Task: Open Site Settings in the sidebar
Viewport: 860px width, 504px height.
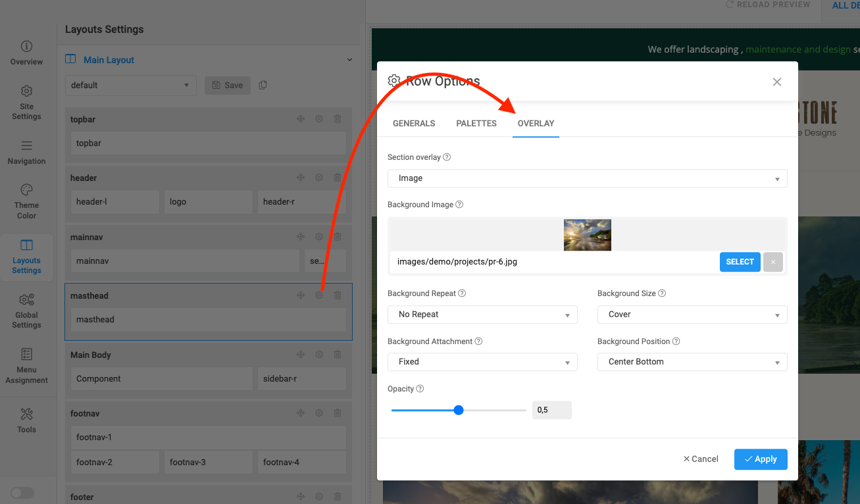Action: 26,103
